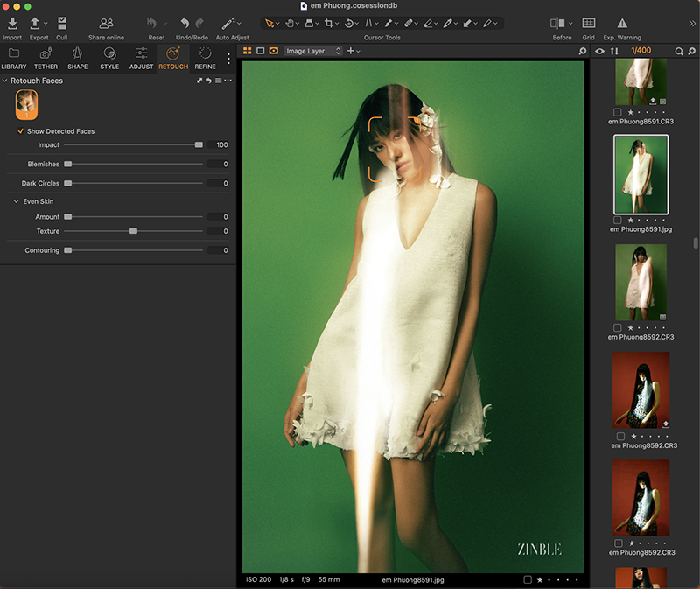Tick the checkbox under em Phuong8591.CR3 thumbnail
The height and width of the screenshot is (589, 700).
pyautogui.click(x=619, y=112)
